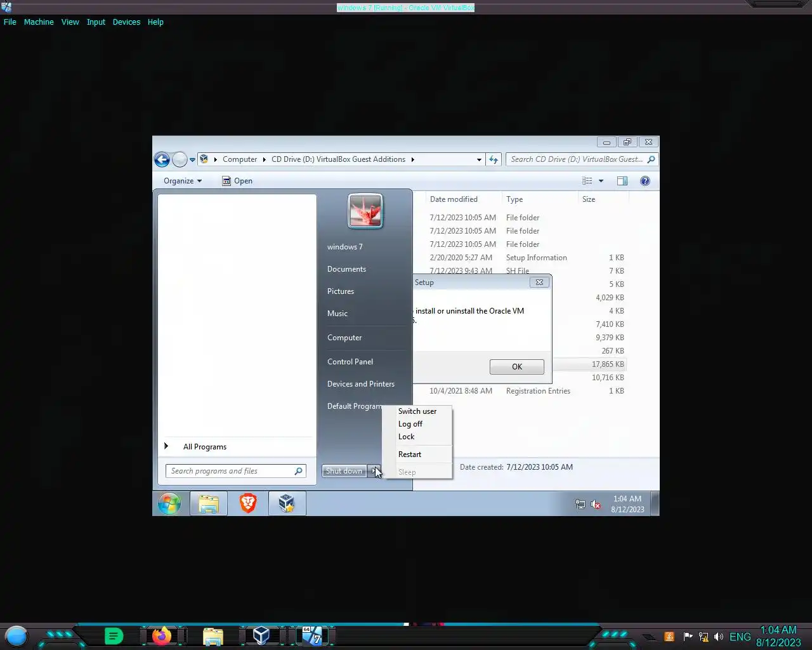Open Brave browser from guest taskbar
The width and height of the screenshot is (812, 650).
tap(248, 503)
